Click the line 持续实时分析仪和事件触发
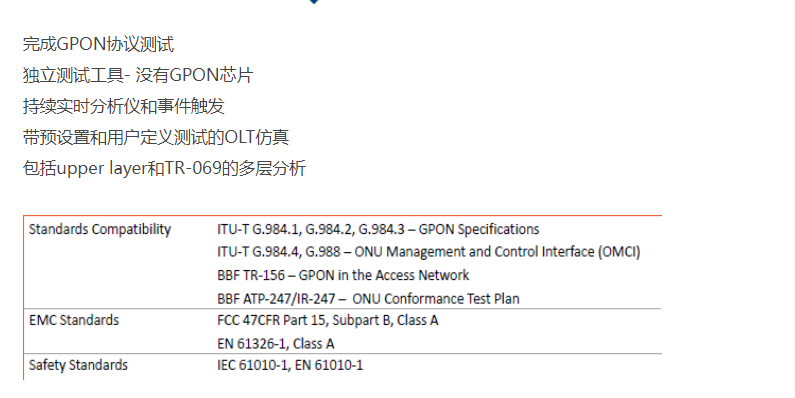 [124, 106]
